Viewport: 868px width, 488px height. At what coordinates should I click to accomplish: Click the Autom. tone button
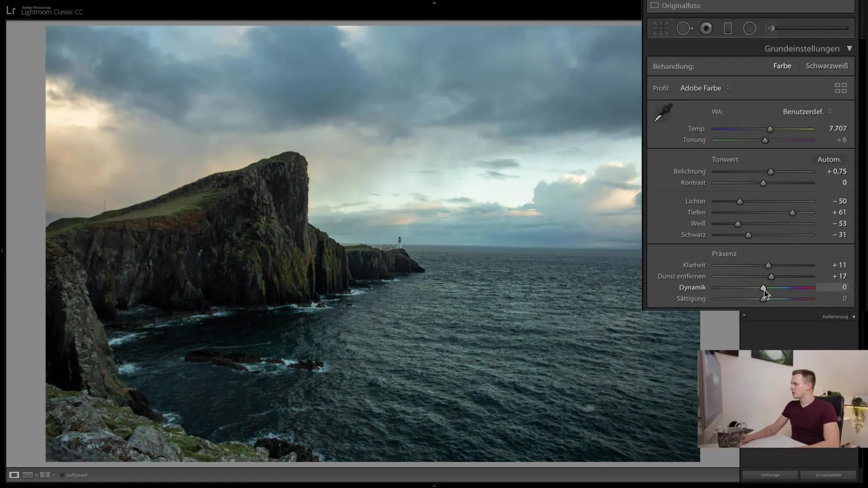point(829,160)
